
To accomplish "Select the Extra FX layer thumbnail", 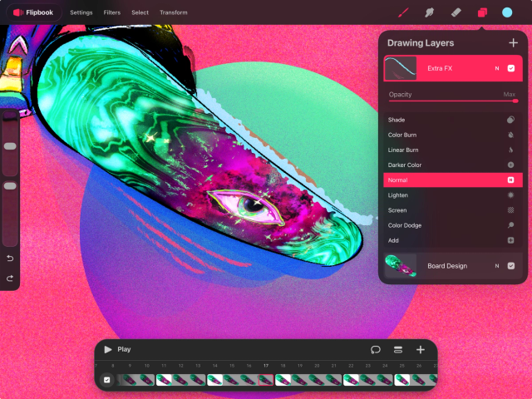I will (x=401, y=68).
